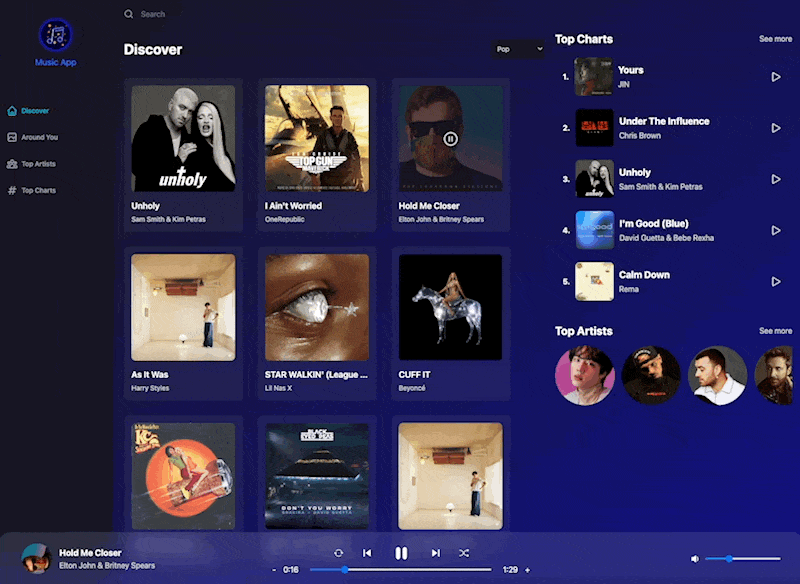Select the STAR WALKIN' eye cover

point(317,307)
